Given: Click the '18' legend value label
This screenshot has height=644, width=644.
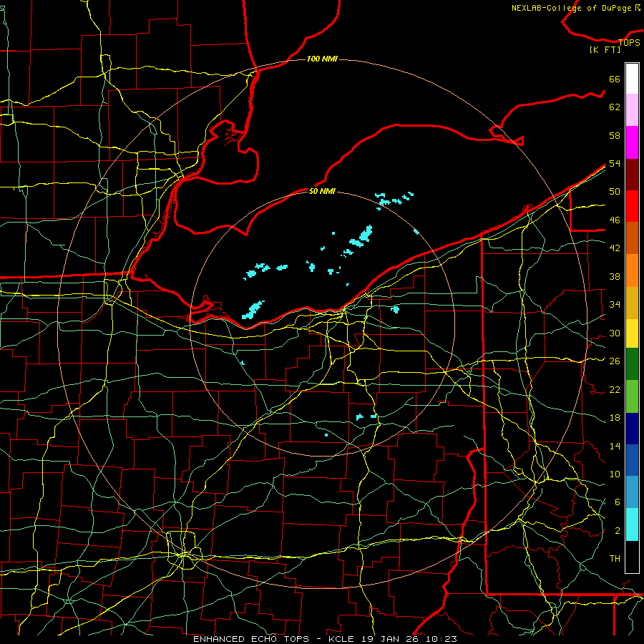Looking at the screenshot, I should pyautogui.click(x=615, y=417).
